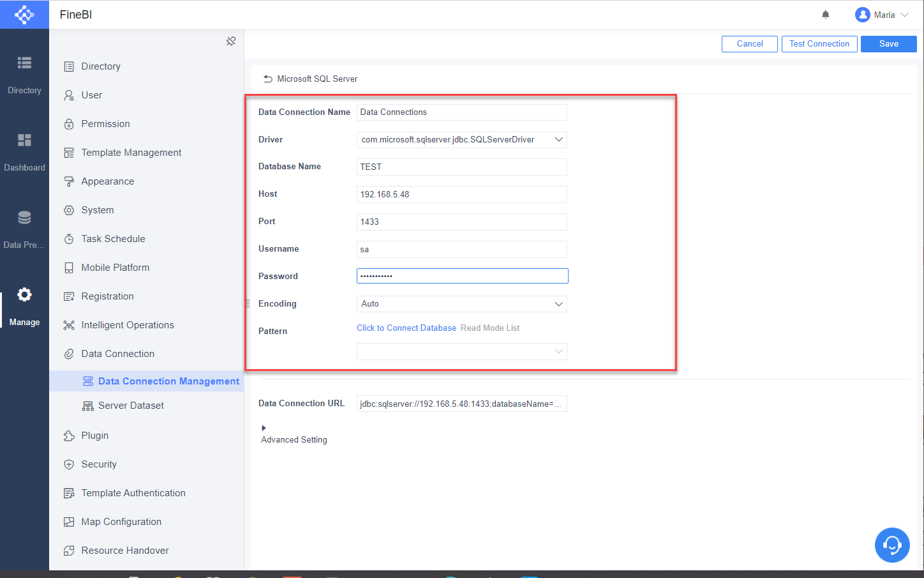The height and width of the screenshot is (578, 924).
Task: Open the floating help assistant bubble
Action: [x=891, y=545]
